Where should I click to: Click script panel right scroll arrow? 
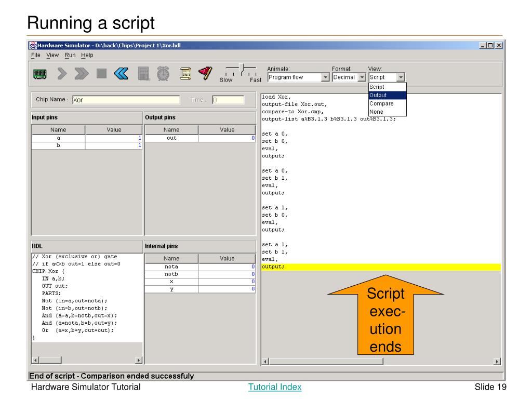pos(497,362)
